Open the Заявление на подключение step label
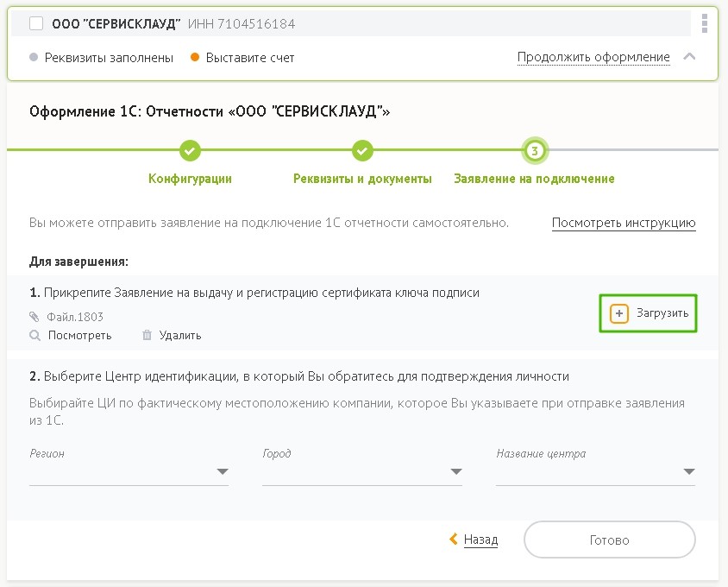Viewport: 728px width, 587px height. point(535,179)
